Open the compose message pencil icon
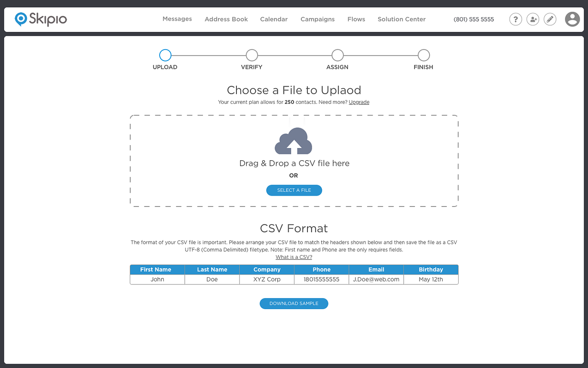Image resolution: width=588 pixels, height=368 pixels. pos(550,19)
